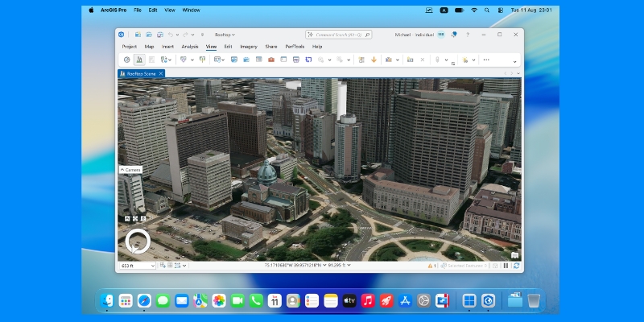The width and height of the screenshot is (644, 322).
Task: Collapse the Camera panel expander
Action: pyautogui.click(x=122, y=170)
